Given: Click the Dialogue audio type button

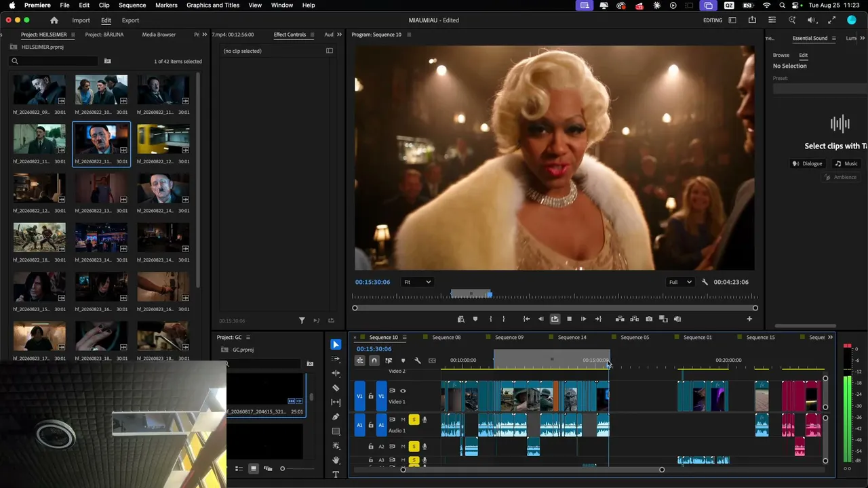Looking at the screenshot, I should pos(808,163).
